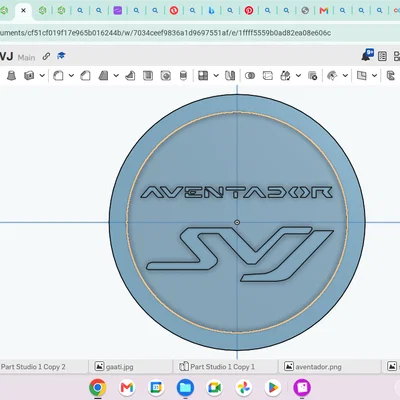400x400 pixels.
Task: Select the SVJ logo on the model
Action: pos(240,254)
